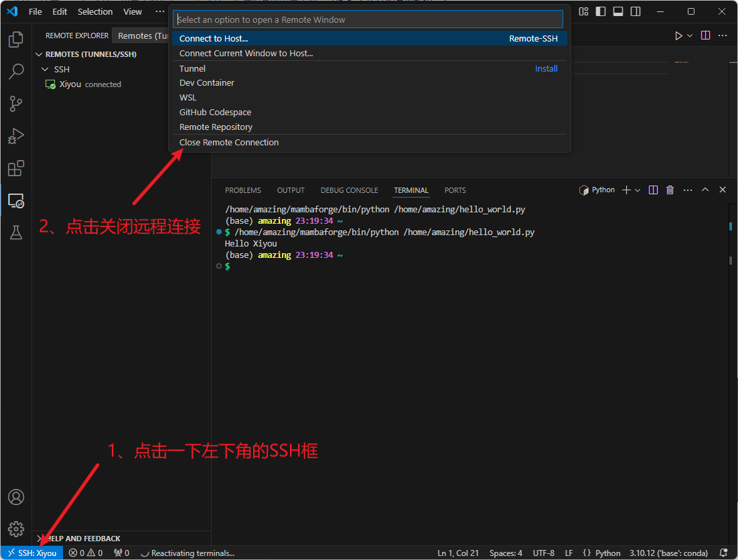
Task: Click Install link next to Tunnel
Action: coord(546,69)
